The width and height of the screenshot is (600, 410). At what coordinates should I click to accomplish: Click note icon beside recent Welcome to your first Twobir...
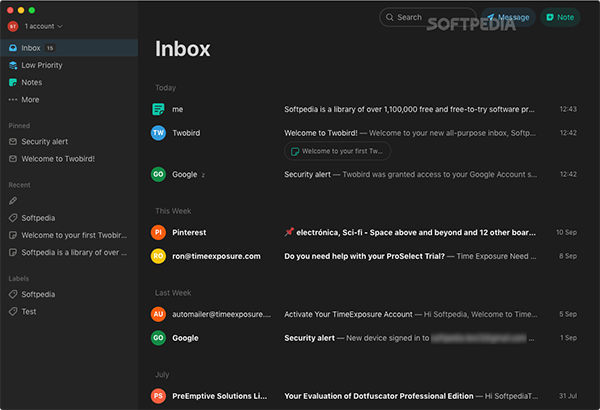click(13, 235)
